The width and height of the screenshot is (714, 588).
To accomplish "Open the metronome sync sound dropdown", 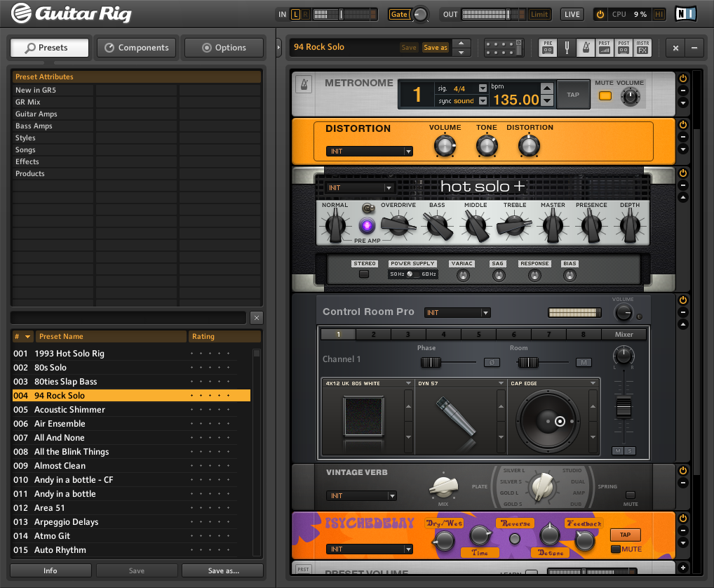I will pyautogui.click(x=483, y=100).
